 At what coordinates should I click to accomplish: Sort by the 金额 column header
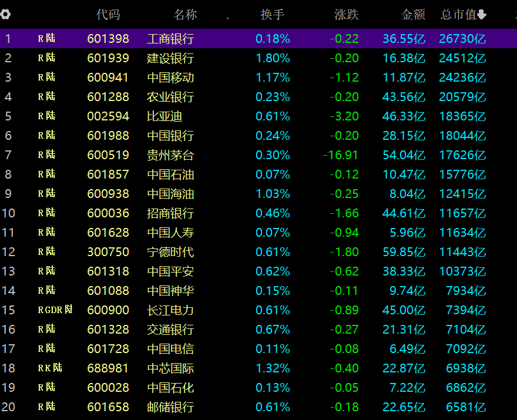pos(413,15)
